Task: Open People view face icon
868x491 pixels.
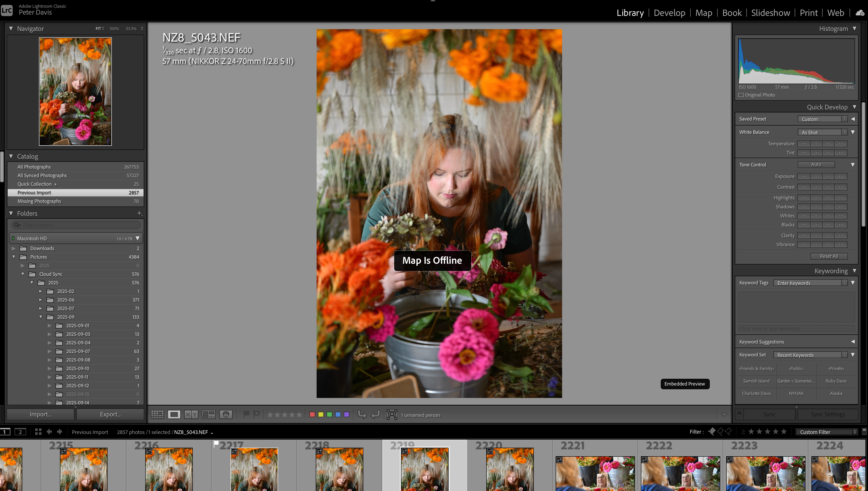Action: (226, 414)
